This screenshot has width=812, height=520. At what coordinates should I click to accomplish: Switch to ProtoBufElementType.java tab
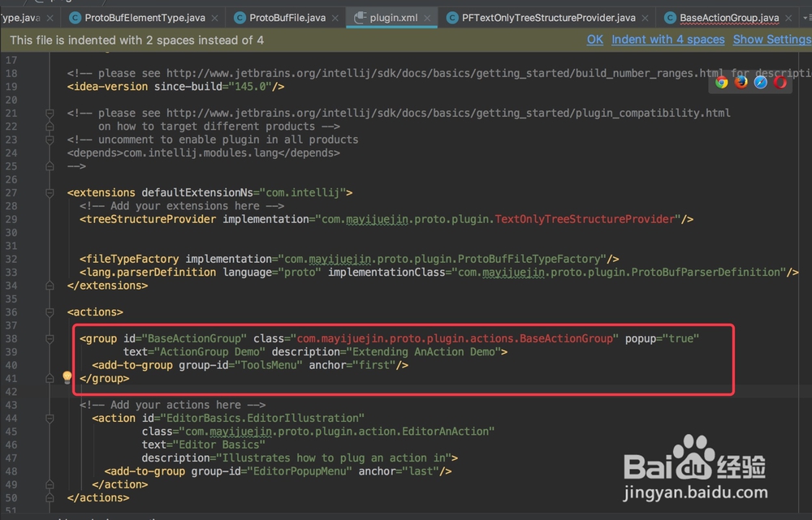(145, 18)
